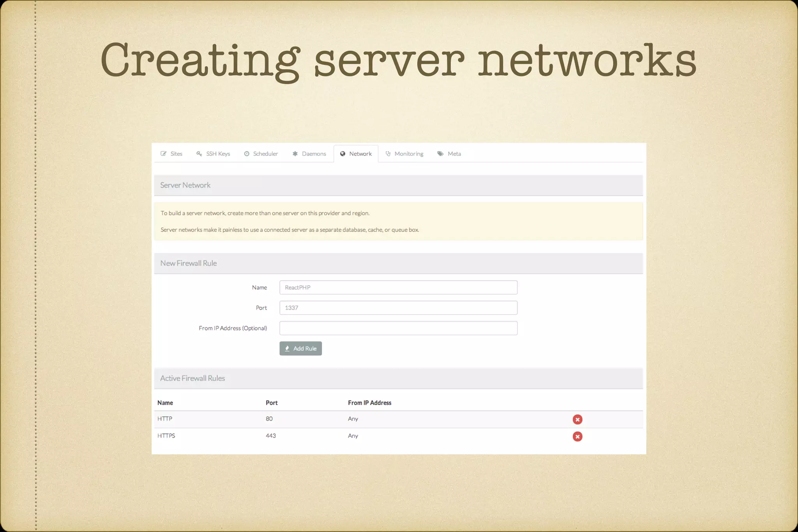
Task: Click the Name column header in rules table
Action: (x=165, y=403)
